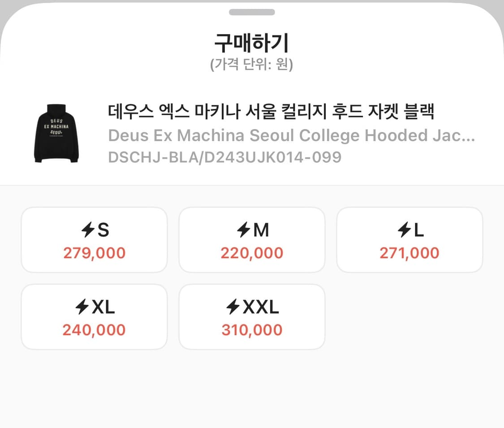Tap the lightning icon next to S

[x=88, y=230]
